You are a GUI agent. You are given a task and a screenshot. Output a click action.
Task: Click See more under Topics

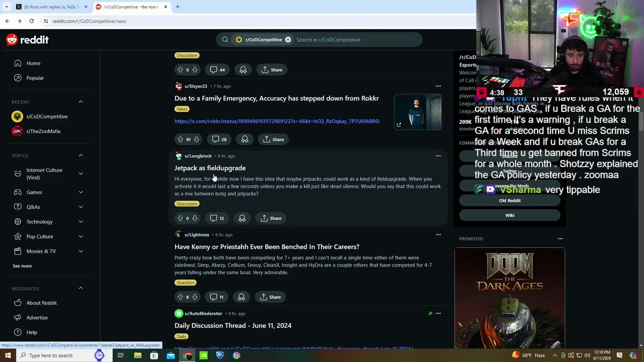coord(22,266)
